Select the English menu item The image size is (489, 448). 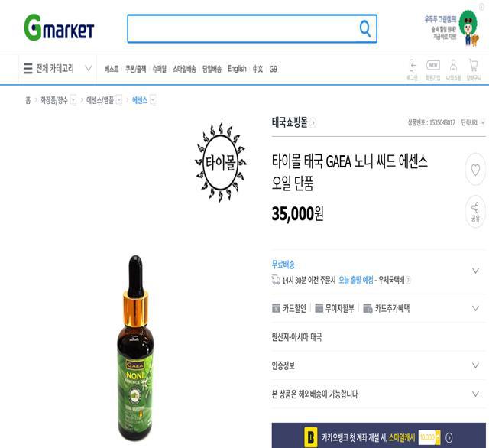(237, 69)
